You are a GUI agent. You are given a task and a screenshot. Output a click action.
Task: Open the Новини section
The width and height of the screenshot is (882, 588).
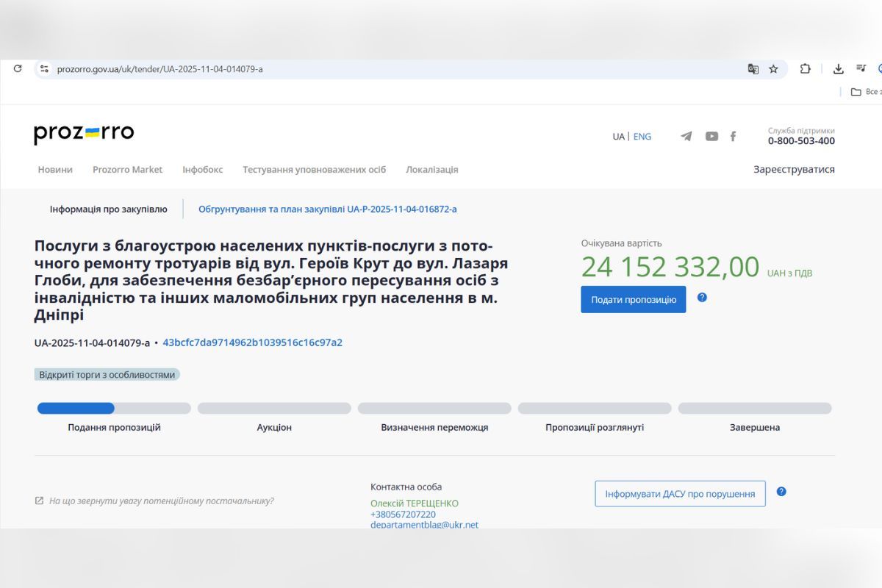54,169
